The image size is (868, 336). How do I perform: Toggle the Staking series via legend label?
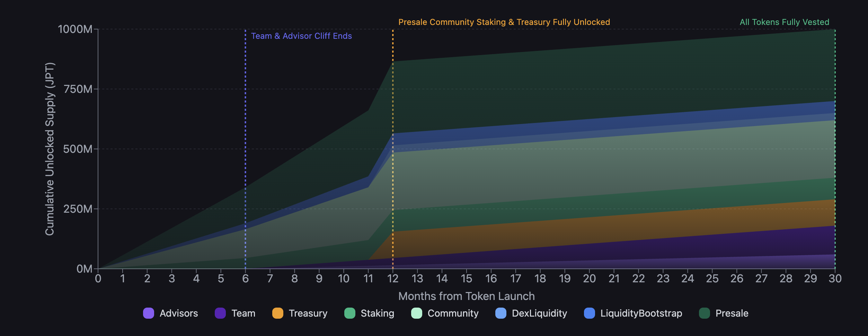(377, 313)
